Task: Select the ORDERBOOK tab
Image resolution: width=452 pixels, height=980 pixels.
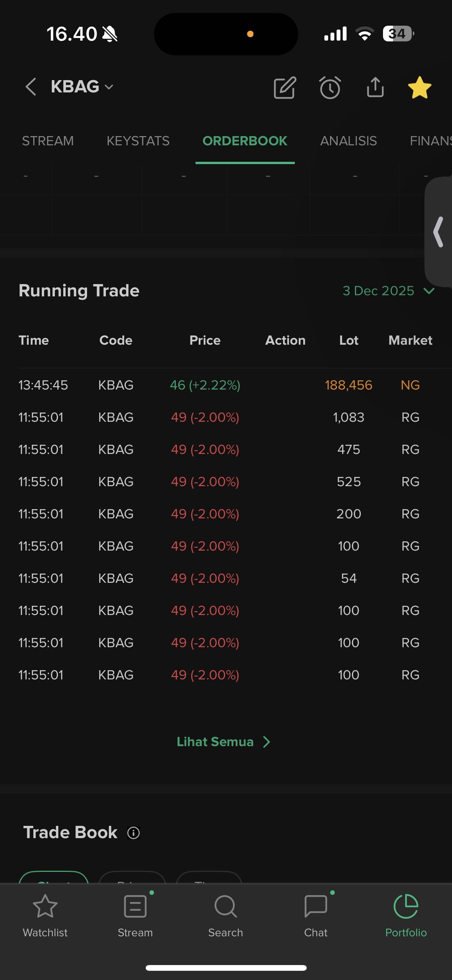Action: (x=245, y=141)
